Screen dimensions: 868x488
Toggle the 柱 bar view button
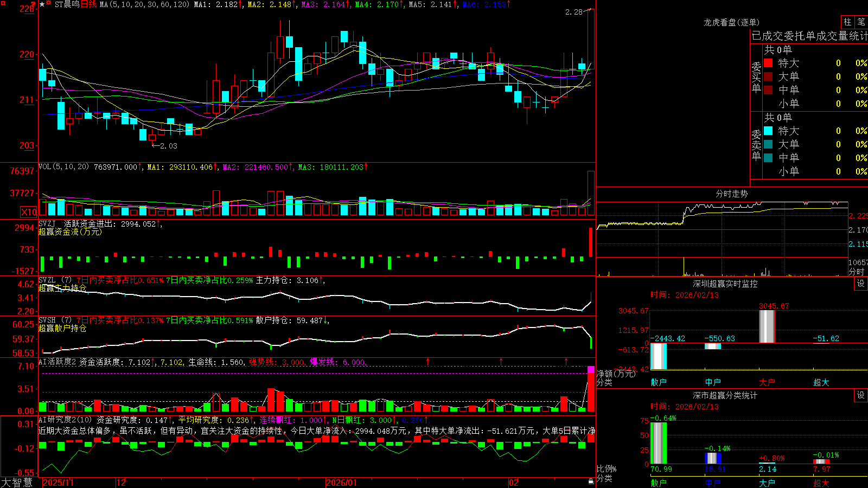point(847,22)
